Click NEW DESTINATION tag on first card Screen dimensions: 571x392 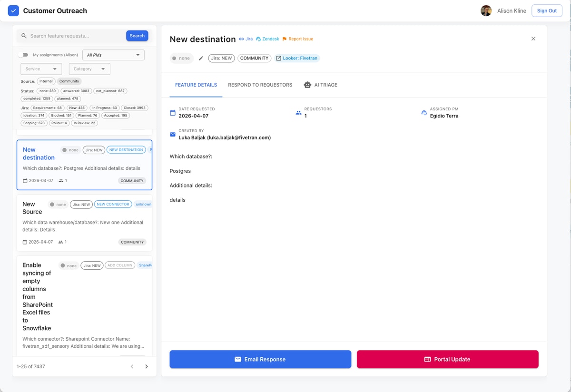coord(126,150)
